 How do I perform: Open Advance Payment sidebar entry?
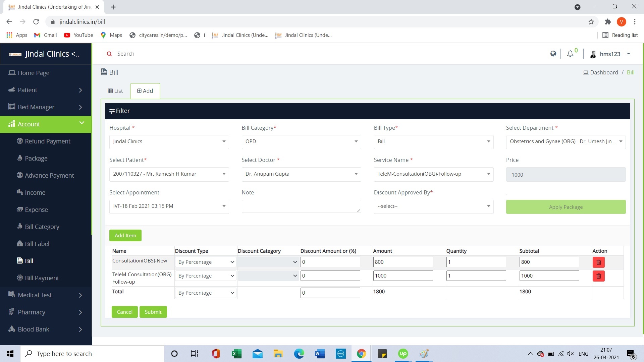coord(49,175)
